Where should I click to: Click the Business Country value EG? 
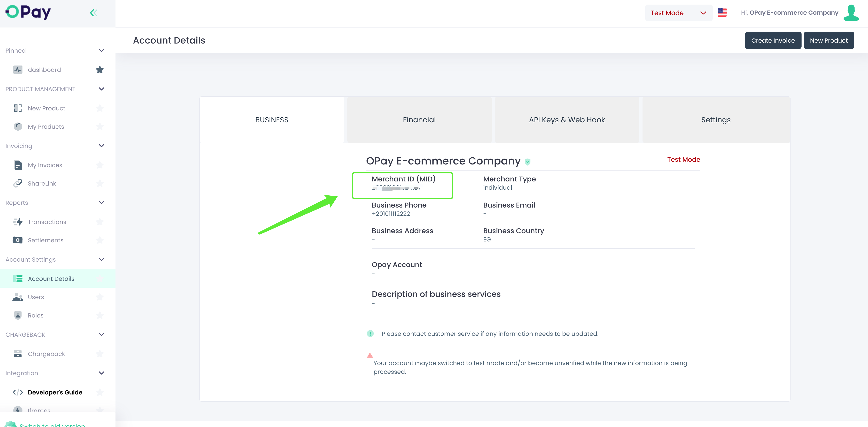point(487,239)
